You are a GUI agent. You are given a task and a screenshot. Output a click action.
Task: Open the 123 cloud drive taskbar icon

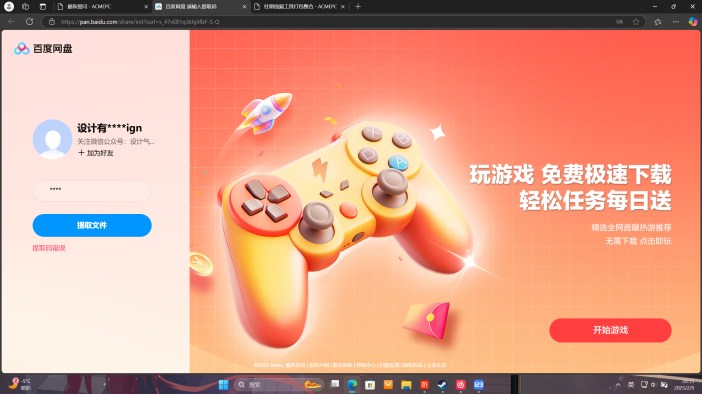[479, 385]
